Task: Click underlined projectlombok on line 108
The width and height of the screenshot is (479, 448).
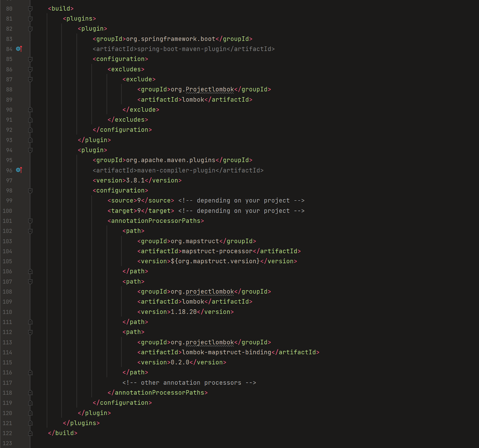Action: [210, 291]
